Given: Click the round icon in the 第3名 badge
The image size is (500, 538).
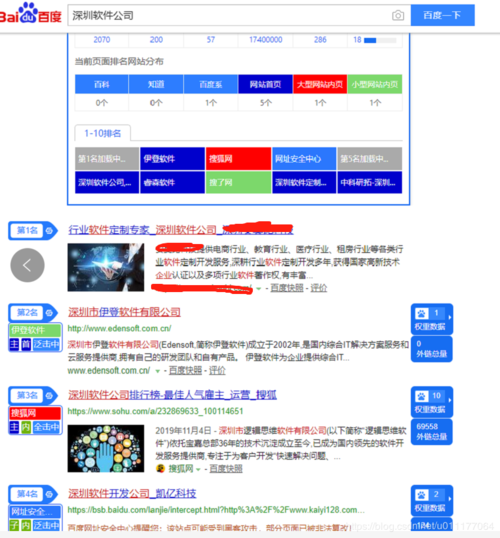Looking at the screenshot, I should pos(49,396).
